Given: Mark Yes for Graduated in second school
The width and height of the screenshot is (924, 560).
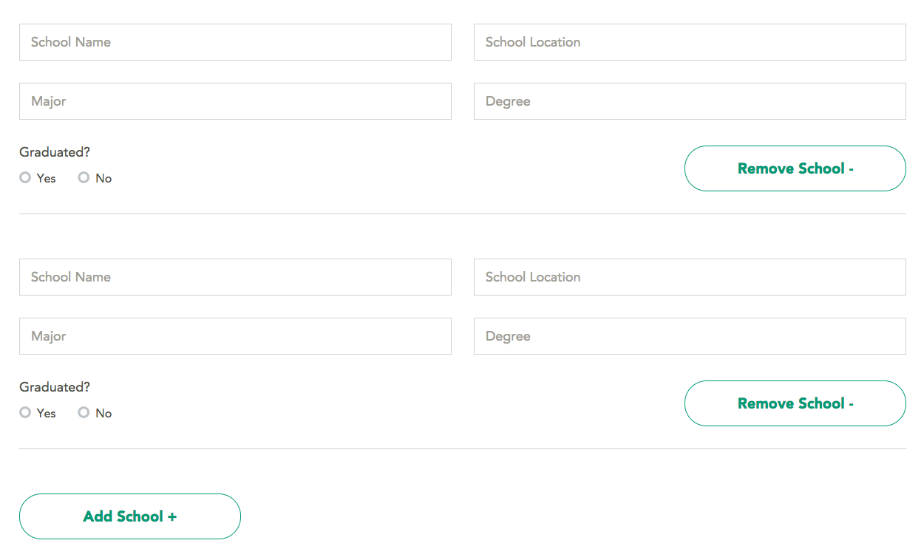Looking at the screenshot, I should [x=25, y=412].
